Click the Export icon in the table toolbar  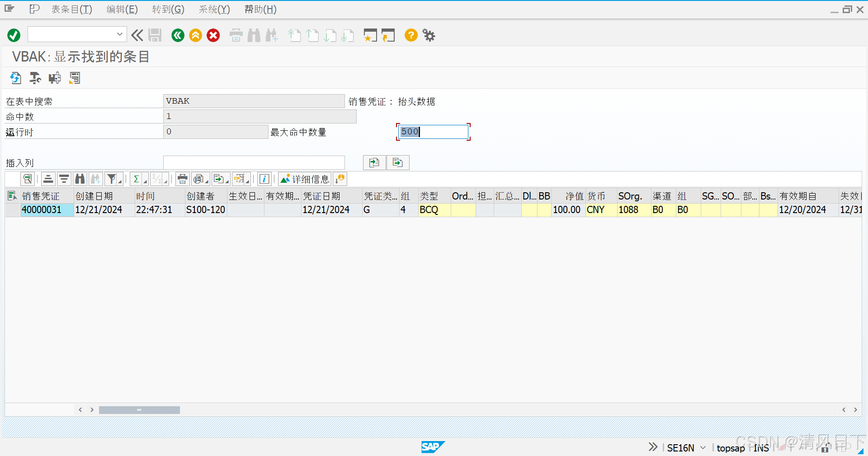point(219,179)
